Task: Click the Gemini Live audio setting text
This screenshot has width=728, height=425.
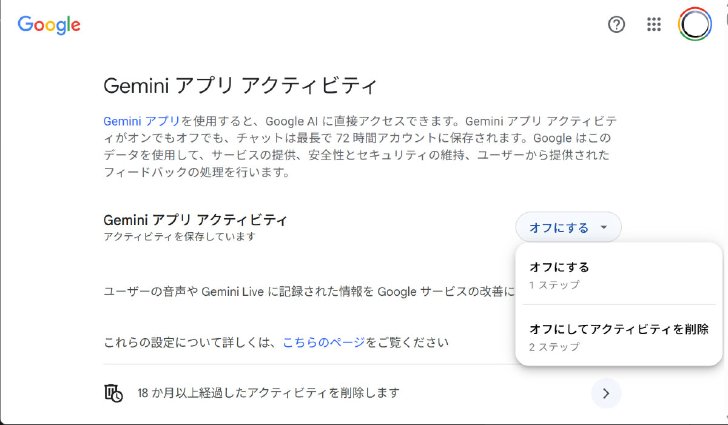Action: 309,292
